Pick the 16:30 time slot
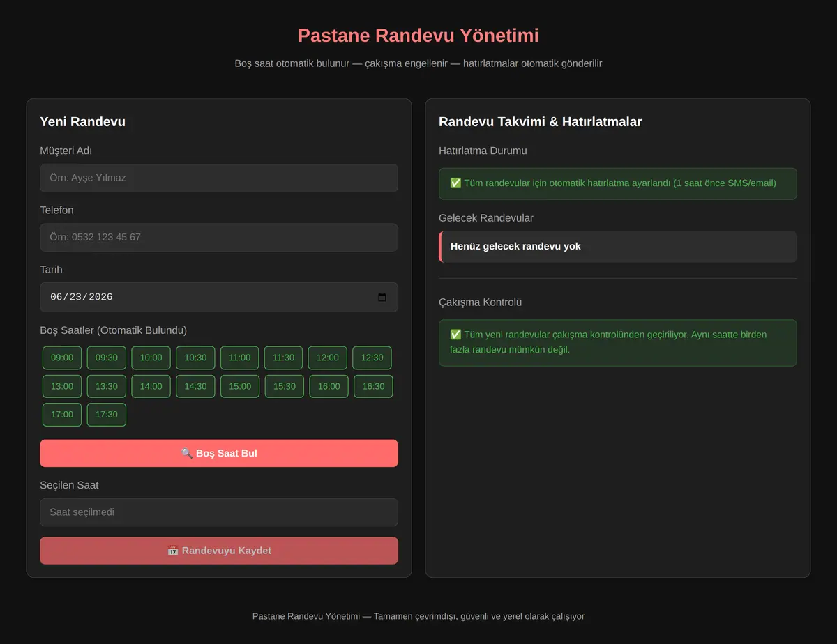 pyautogui.click(x=373, y=386)
